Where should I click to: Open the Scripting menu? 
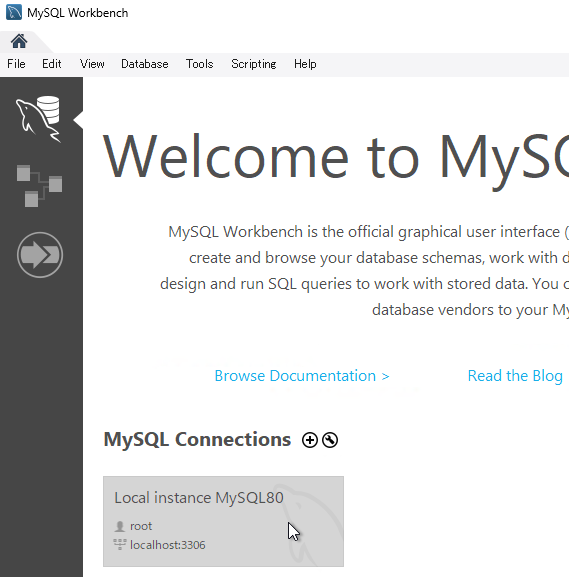pyautogui.click(x=254, y=64)
